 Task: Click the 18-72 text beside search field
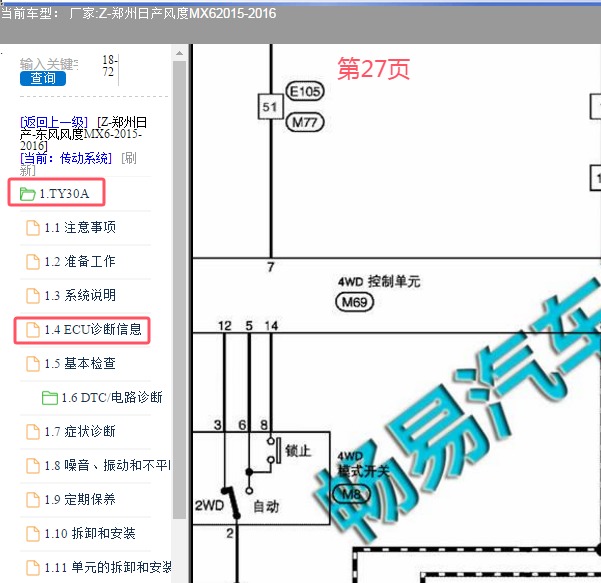[108, 66]
